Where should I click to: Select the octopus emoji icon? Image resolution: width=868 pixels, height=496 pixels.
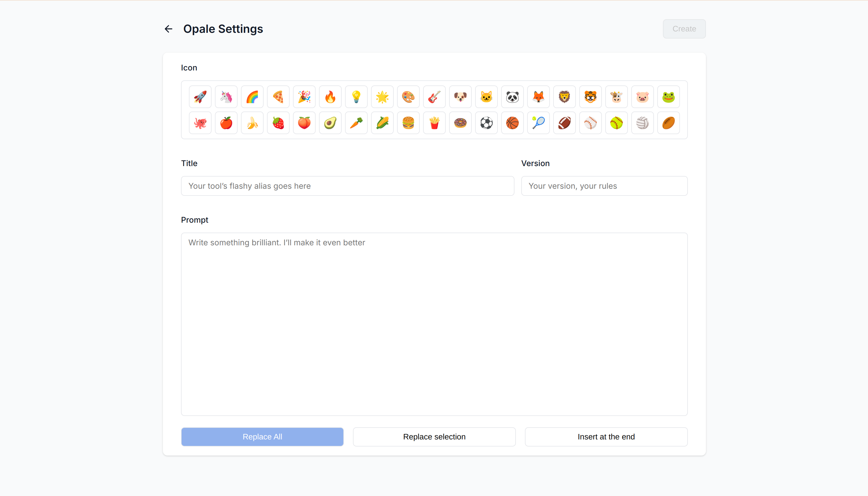point(200,123)
